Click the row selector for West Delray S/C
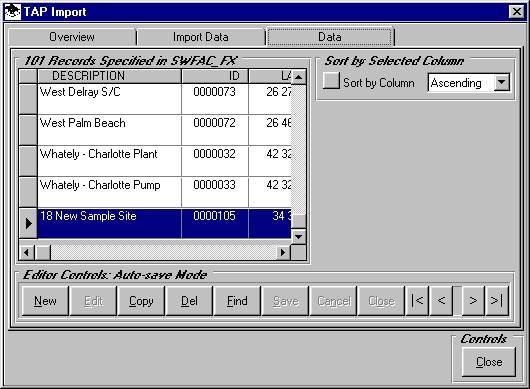The image size is (530, 389). [28, 99]
